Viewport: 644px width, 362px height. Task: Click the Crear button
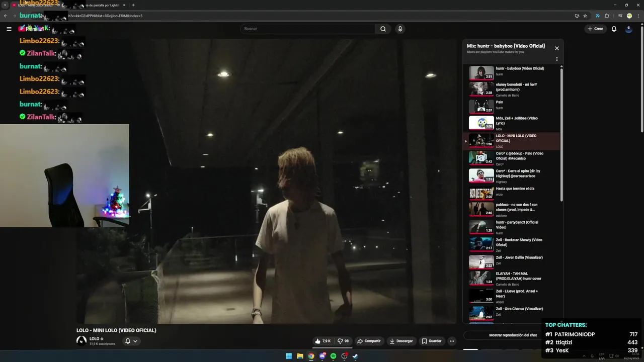point(595,29)
